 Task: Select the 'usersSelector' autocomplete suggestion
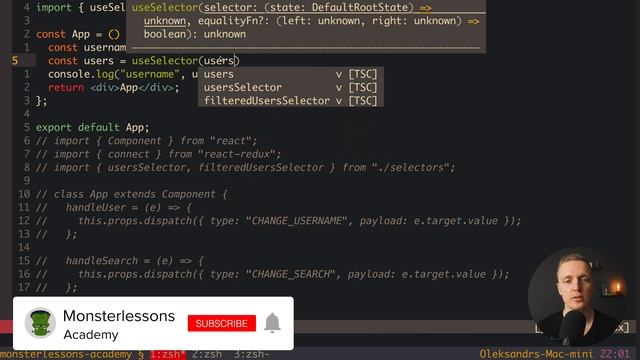coord(290,87)
